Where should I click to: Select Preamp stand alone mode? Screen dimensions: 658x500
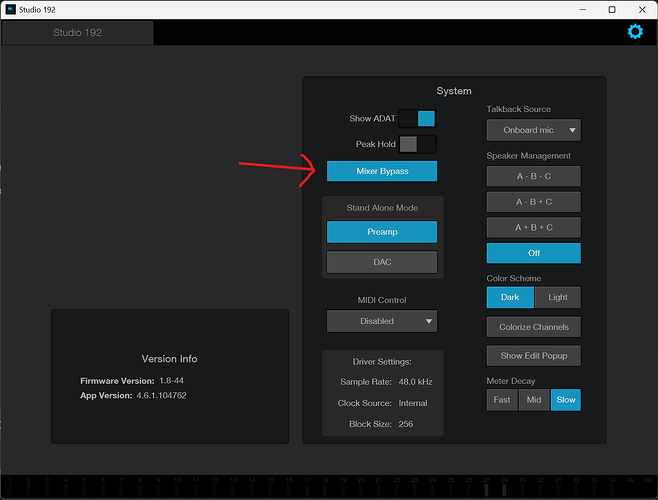[381, 231]
